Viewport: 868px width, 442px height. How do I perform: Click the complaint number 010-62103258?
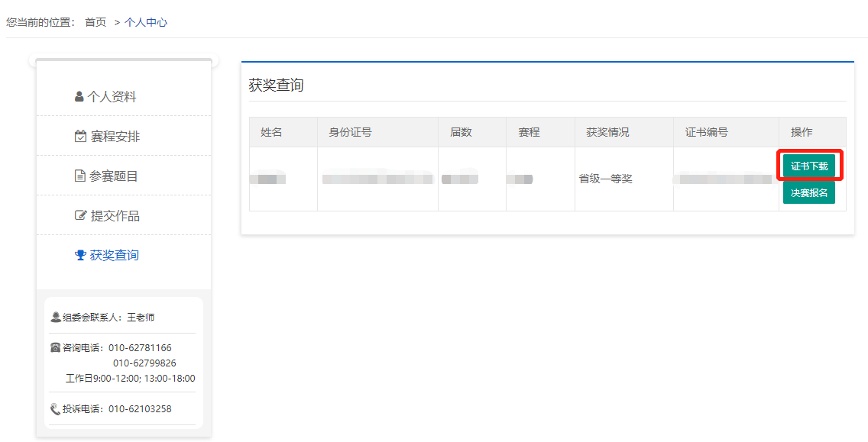click(140, 409)
